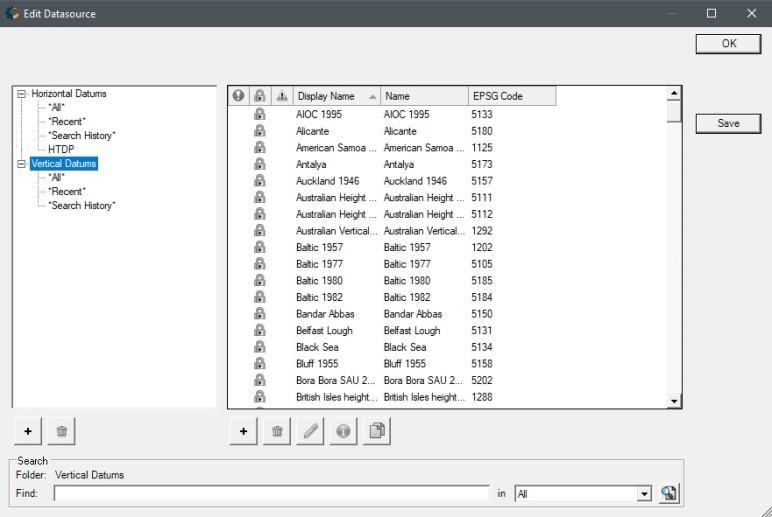The width and height of the screenshot is (772, 517).
Task: Sort by the lock status column header
Action: (x=259, y=96)
